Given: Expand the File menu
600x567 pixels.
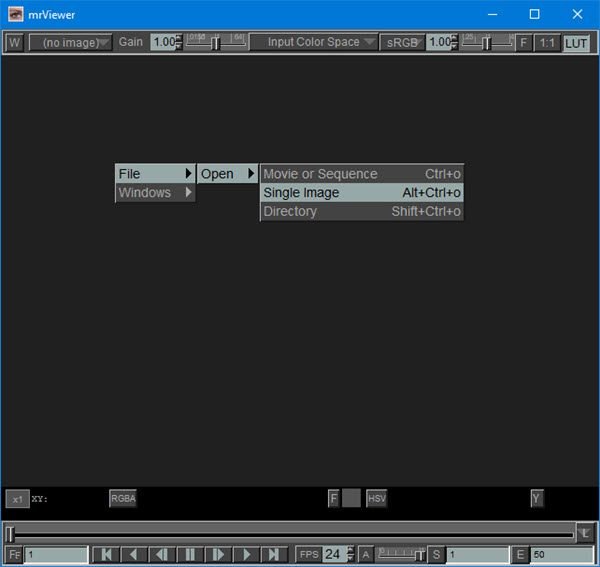Looking at the screenshot, I should pos(155,174).
